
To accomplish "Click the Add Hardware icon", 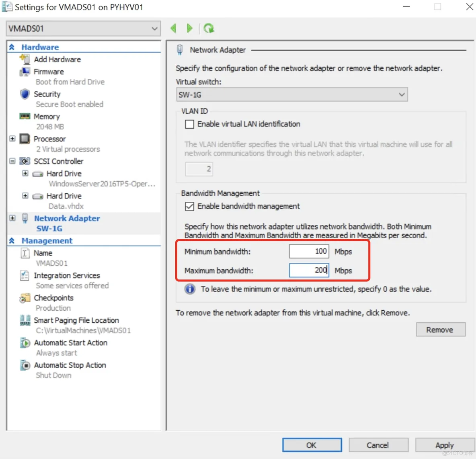I will tap(25, 59).
